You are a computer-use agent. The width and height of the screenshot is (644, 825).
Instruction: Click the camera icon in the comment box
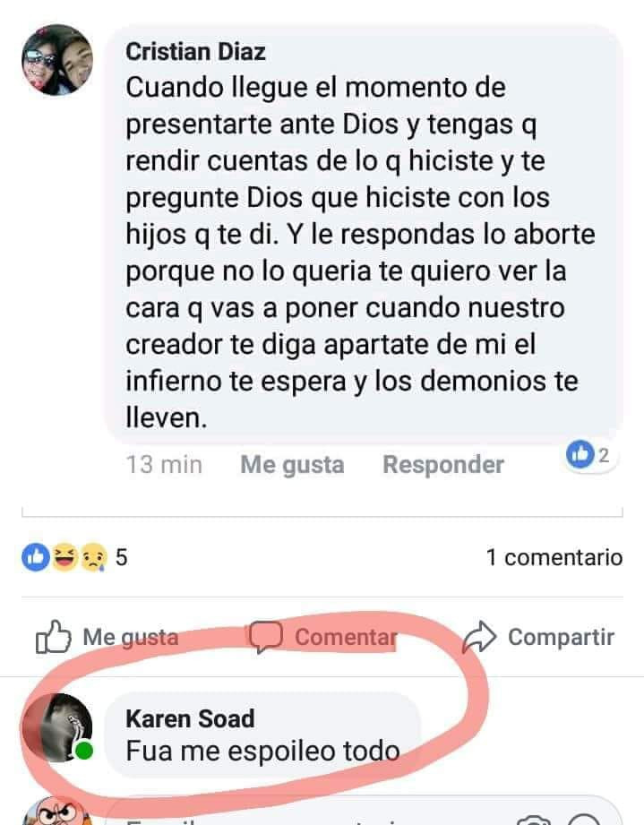coord(534,820)
